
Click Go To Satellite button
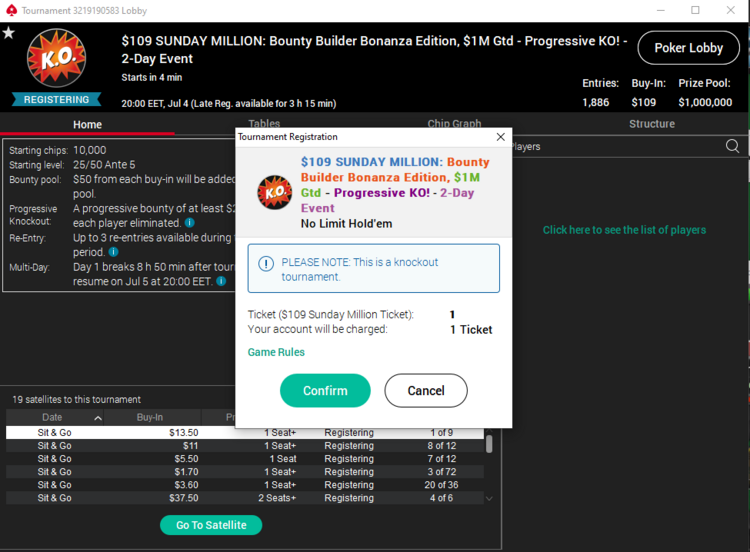[211, 525]
